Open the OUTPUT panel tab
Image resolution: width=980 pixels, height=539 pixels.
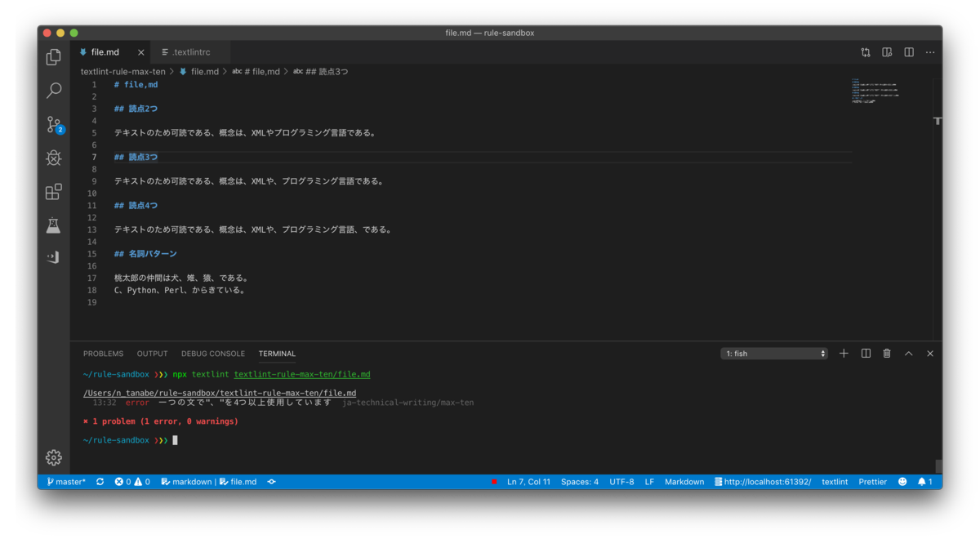click(x=152, y=354)
